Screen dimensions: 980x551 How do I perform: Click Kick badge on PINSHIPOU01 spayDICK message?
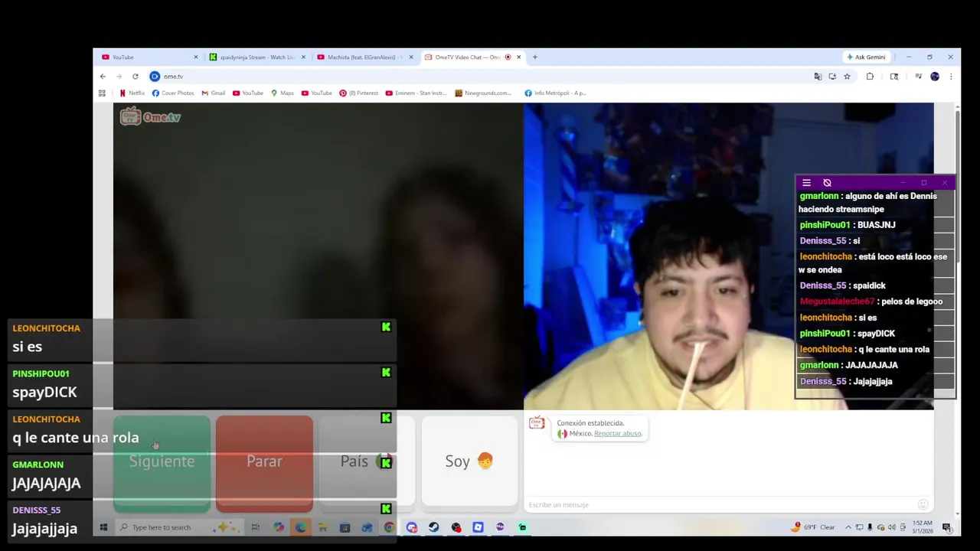pyautogui.click(x=386, y=372)
